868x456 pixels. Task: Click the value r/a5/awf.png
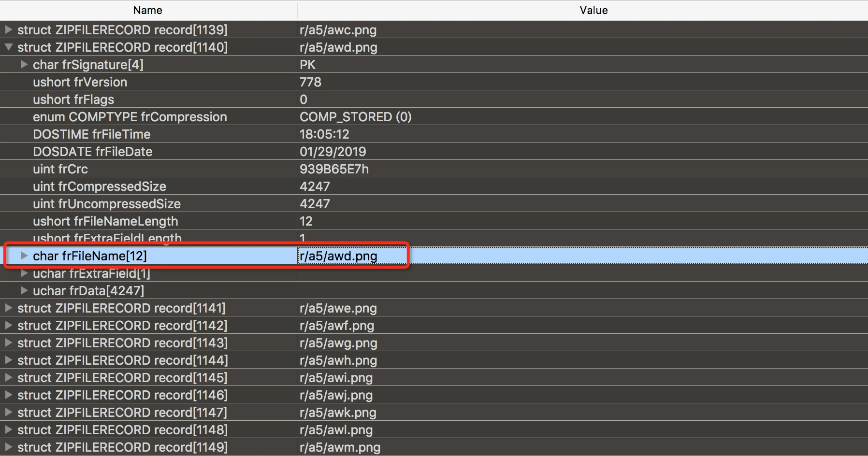(x=337, y=326)
